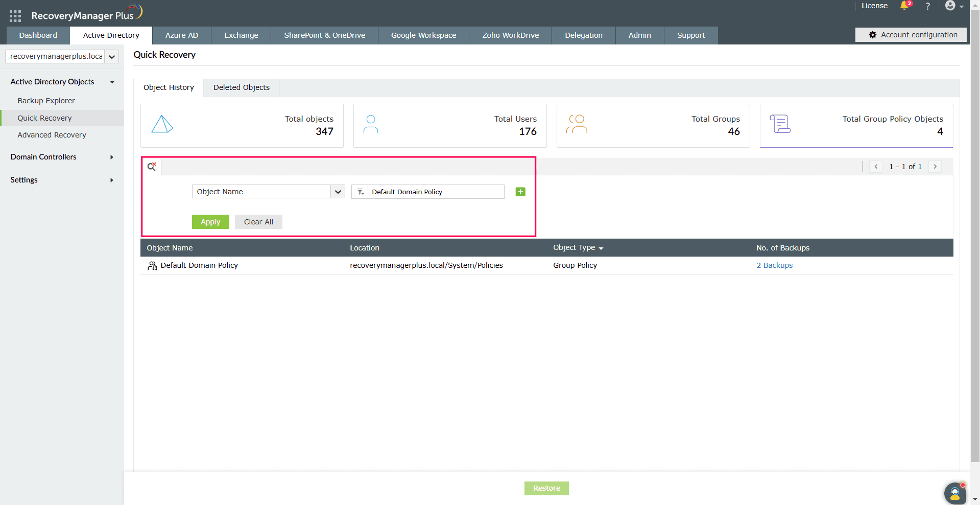Select the Default Domain Policy row name
The height and width of the screenshot is (505, 980).
[x=199, y=265]
